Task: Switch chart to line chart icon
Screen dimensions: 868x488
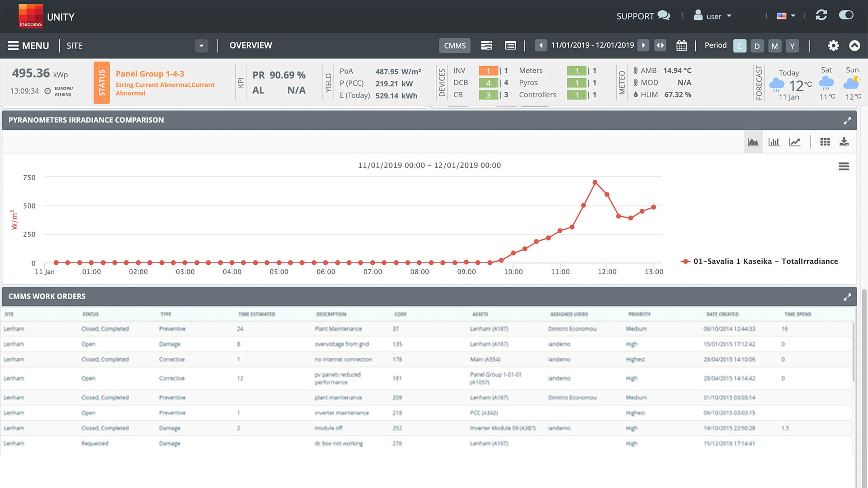Action: [x=795, y=142]
